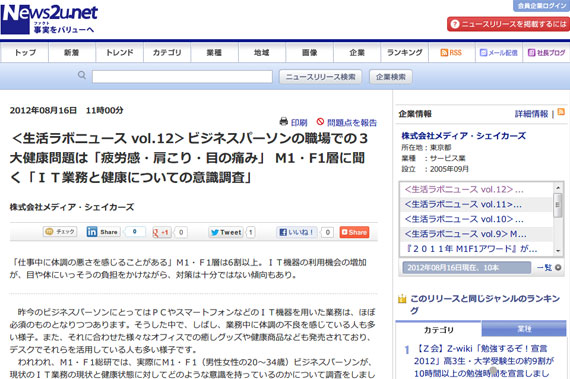The image size is (570, 379).
Task: Click the LinkedIn share count bubble
Action: coord(135,232)
